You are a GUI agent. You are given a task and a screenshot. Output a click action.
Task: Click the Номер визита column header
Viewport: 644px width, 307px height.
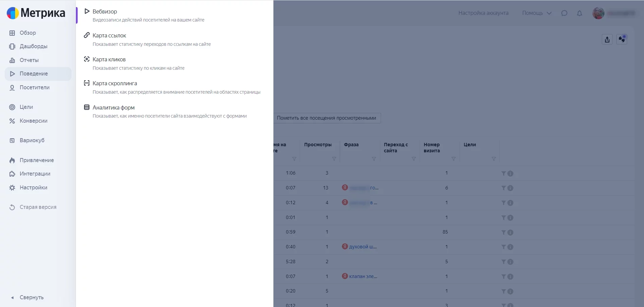pos(432,148)
